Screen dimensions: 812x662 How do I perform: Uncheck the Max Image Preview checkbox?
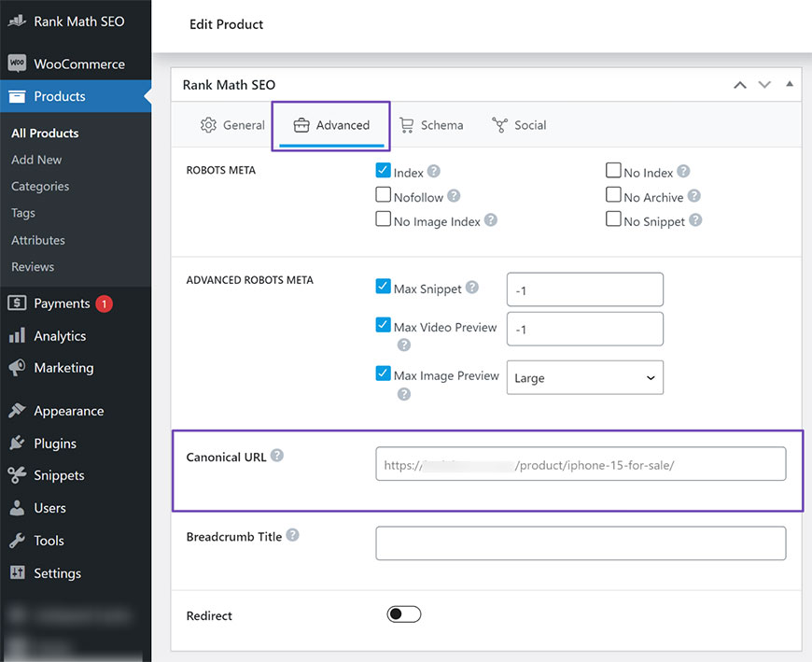point(384,373)
